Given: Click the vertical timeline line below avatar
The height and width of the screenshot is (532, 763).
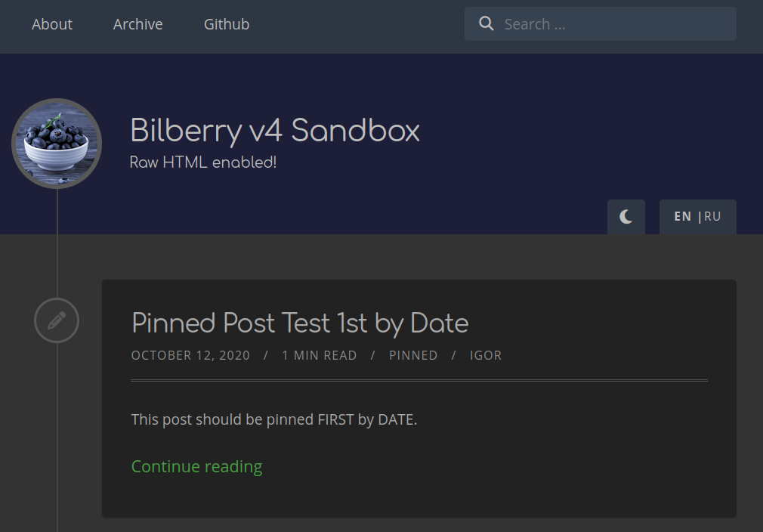Looking at the screenshot, I should (57, 243).
